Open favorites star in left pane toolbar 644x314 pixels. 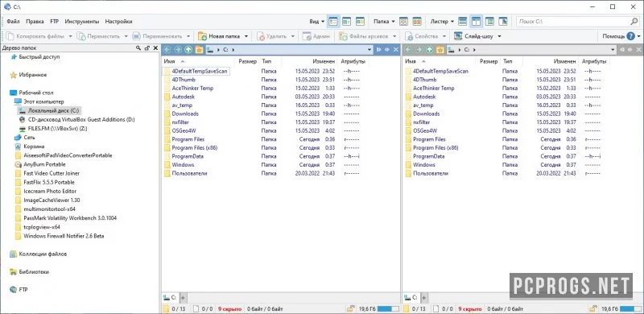pos(199,50)
